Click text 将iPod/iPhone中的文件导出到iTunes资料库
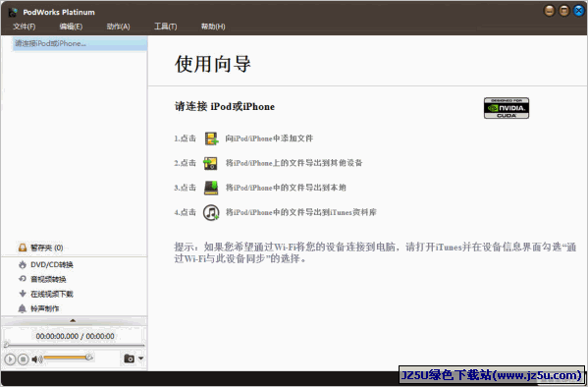Viewport: 588px width, 387px height. (300, 212)
